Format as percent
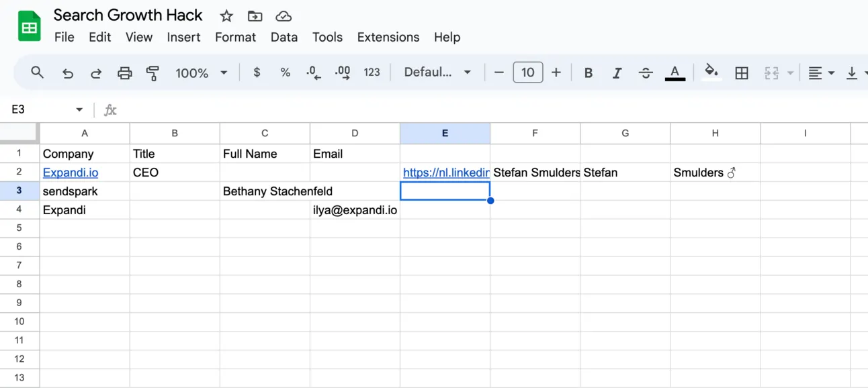This screenshot has width=868, height=388. click(x=286, y=72)
